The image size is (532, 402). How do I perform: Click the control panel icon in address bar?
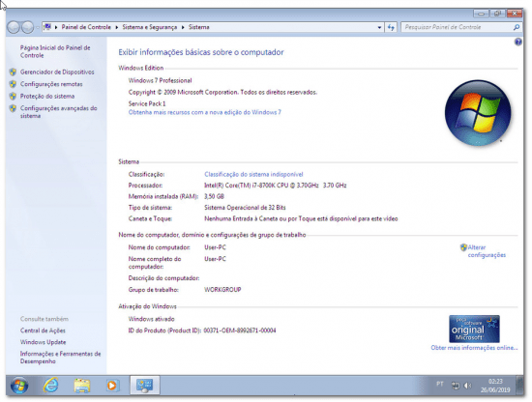[47, 27]
